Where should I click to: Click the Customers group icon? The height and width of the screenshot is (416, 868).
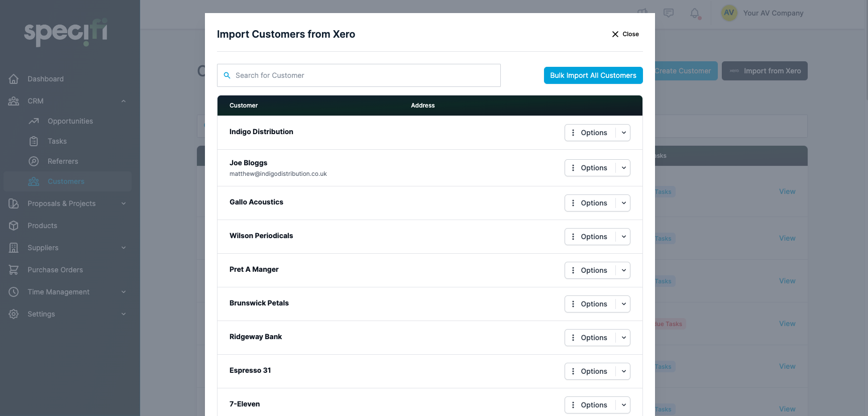pos(34,181)
